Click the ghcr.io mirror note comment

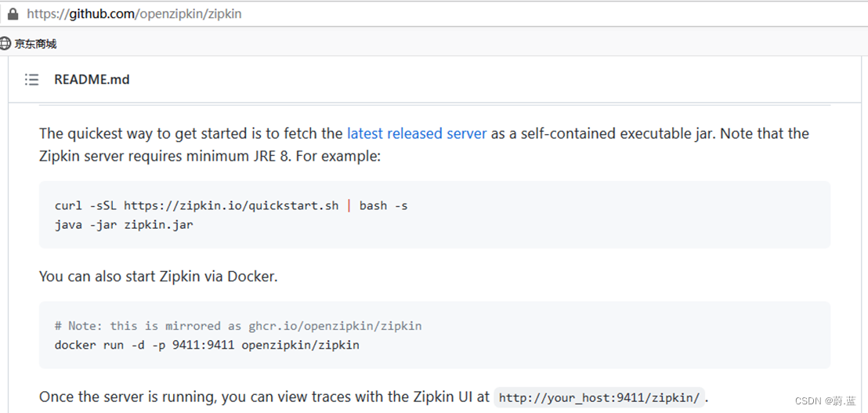point(238,325)
